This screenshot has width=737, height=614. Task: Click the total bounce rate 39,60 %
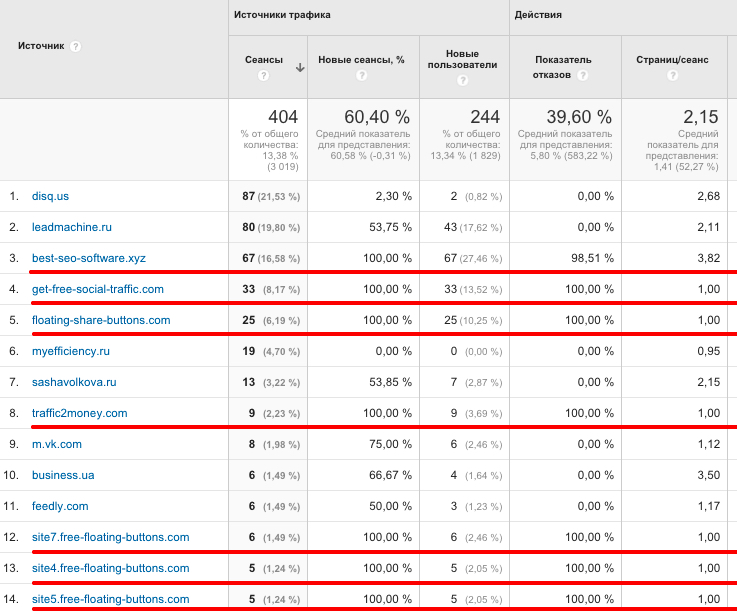tap(579, 117)
